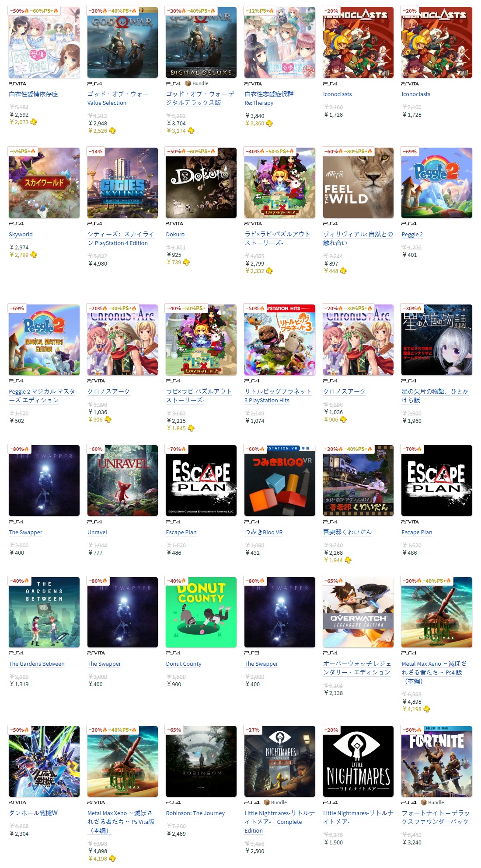Open the Fortnite Deluxe Edition thumbnail
481x868 pixels.
click(436, 761)
